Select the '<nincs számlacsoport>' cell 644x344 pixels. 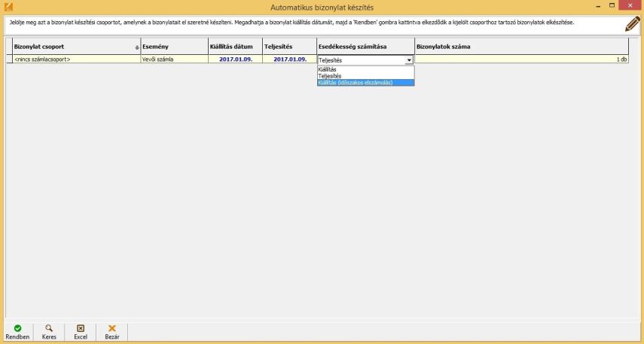point(75,59)
